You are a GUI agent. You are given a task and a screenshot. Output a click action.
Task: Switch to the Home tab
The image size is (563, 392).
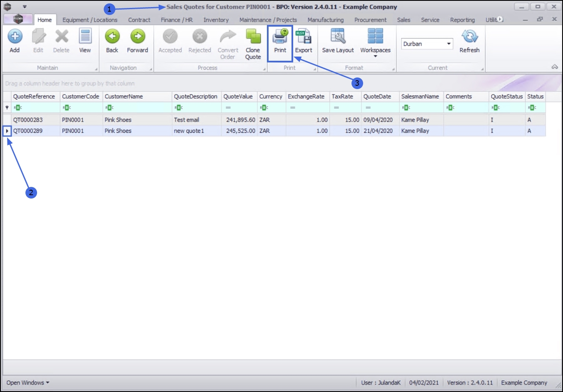[x=45, y=20]
